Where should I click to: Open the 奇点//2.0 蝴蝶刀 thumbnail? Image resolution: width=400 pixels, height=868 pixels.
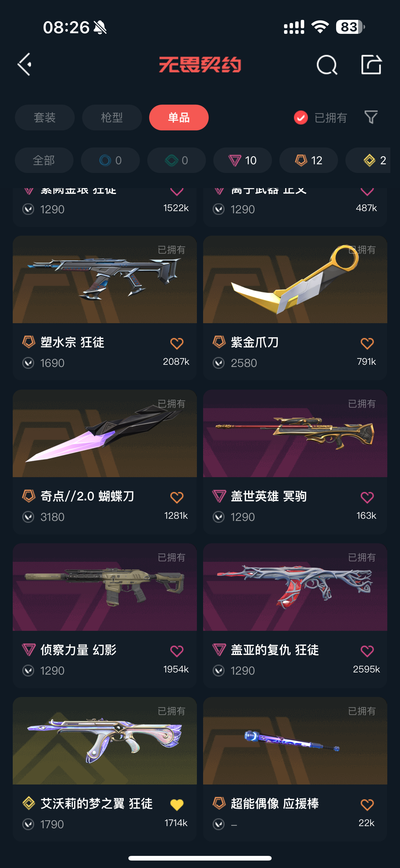(x=105, y=433)
